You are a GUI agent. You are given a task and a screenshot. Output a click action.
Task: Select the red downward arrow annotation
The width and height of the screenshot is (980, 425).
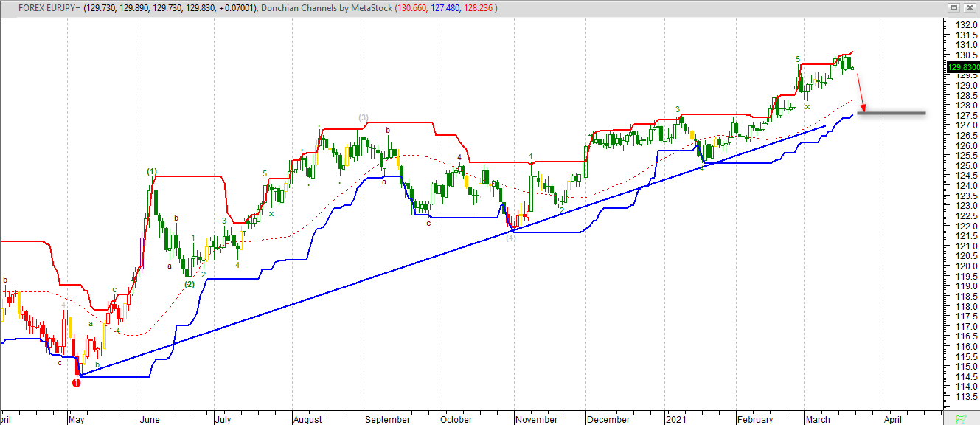(860, 91)
